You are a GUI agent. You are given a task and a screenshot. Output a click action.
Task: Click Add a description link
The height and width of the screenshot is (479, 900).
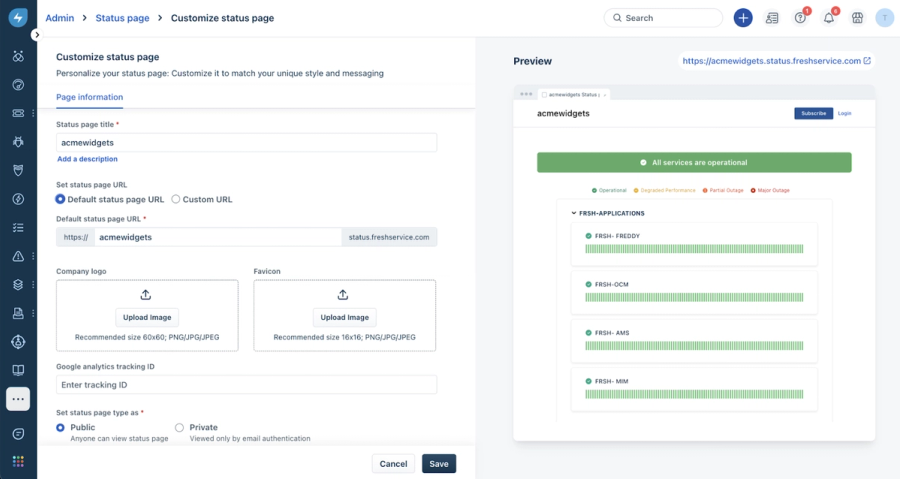[87, 159]
